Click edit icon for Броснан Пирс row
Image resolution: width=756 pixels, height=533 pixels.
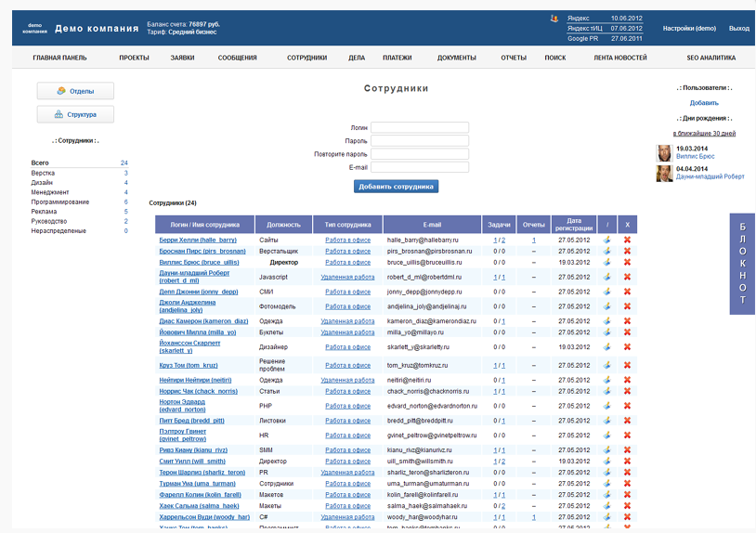coord(607,251)
